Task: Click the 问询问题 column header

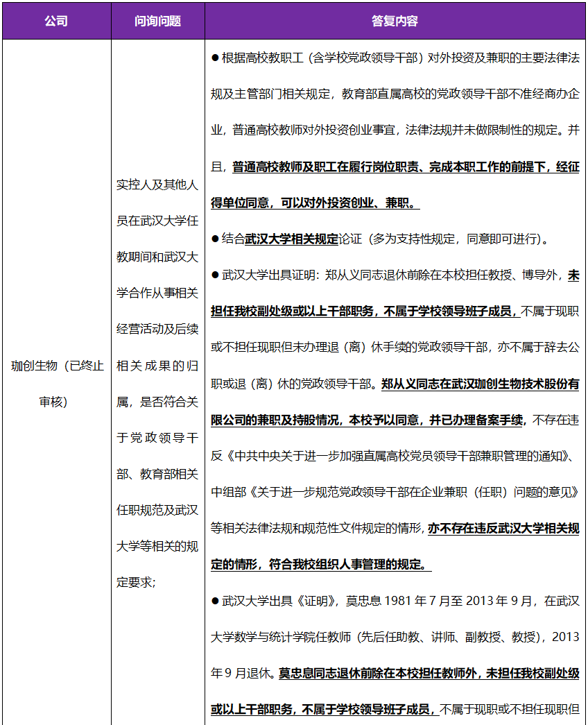Action: pos(157,21)
